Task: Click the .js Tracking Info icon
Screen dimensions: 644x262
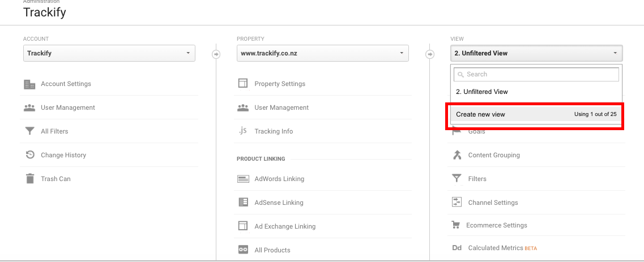Action: [243, 131]
